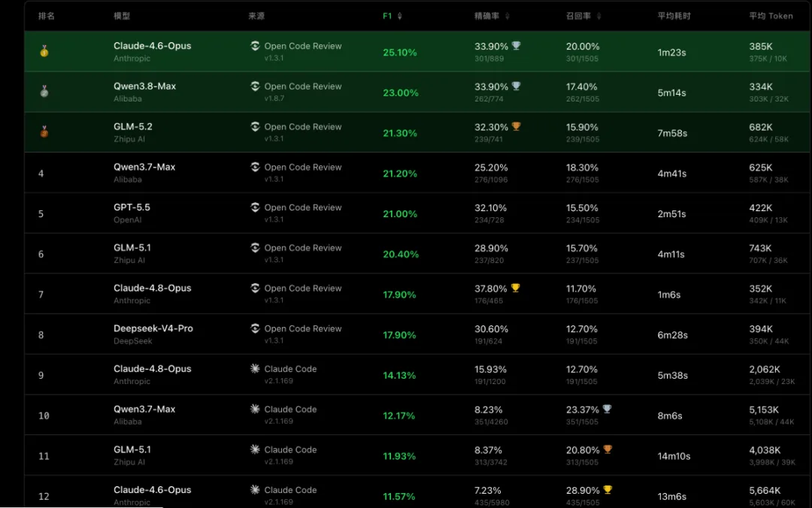This screenshot has width=812, height=508.
Task: Click the Open Code Review icon in GPT-5.5 row
Action: click(x=255, y=207)
